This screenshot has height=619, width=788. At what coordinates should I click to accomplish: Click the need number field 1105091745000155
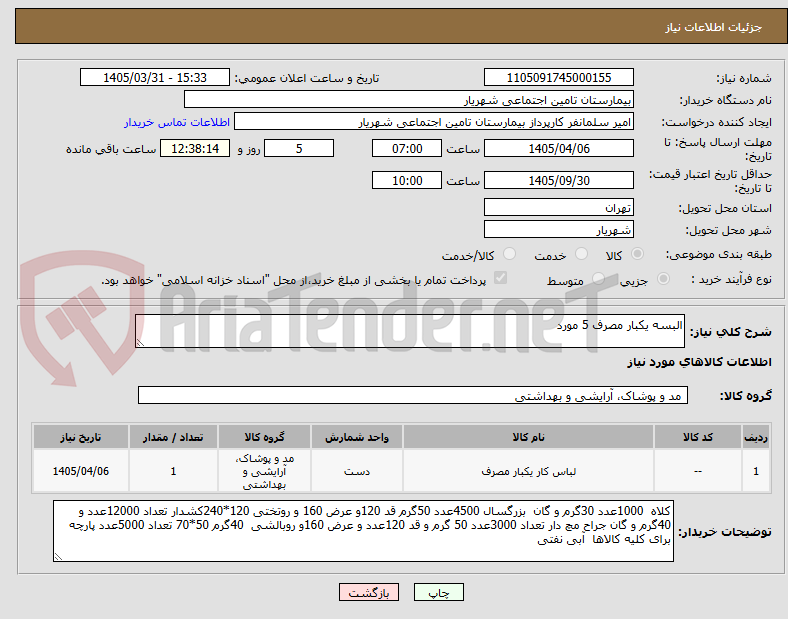coord(558,78)
